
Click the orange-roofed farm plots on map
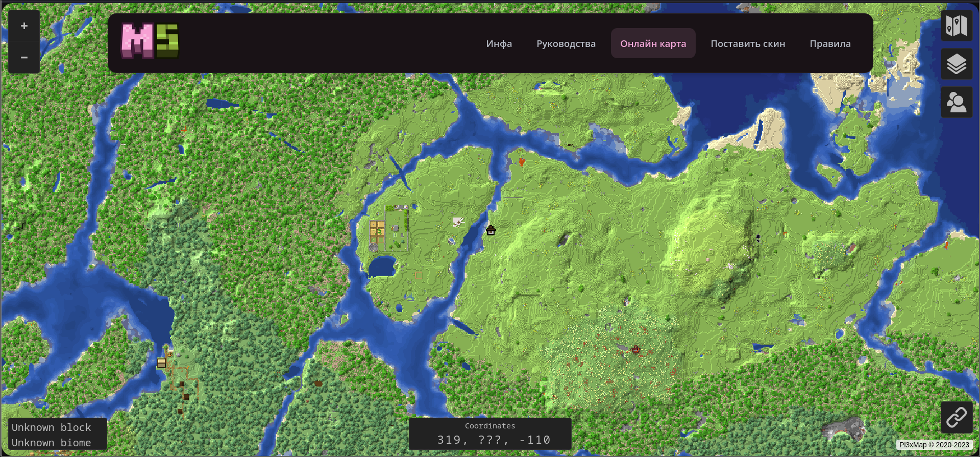(377, 231)
